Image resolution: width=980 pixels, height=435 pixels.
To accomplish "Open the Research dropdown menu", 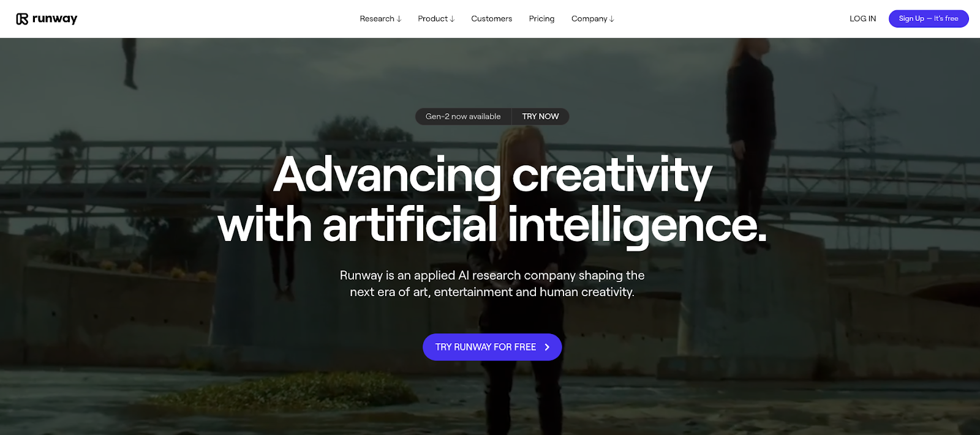I will coord(380,19).
